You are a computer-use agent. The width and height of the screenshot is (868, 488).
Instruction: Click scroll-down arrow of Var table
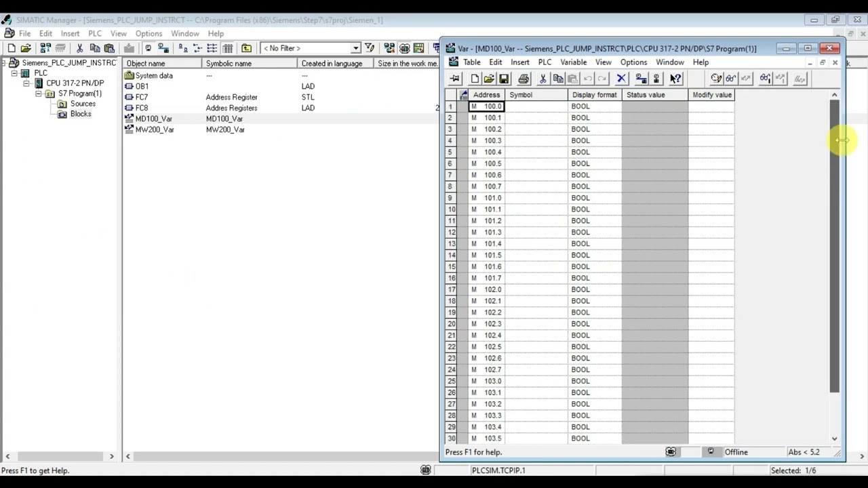point(834,439)
